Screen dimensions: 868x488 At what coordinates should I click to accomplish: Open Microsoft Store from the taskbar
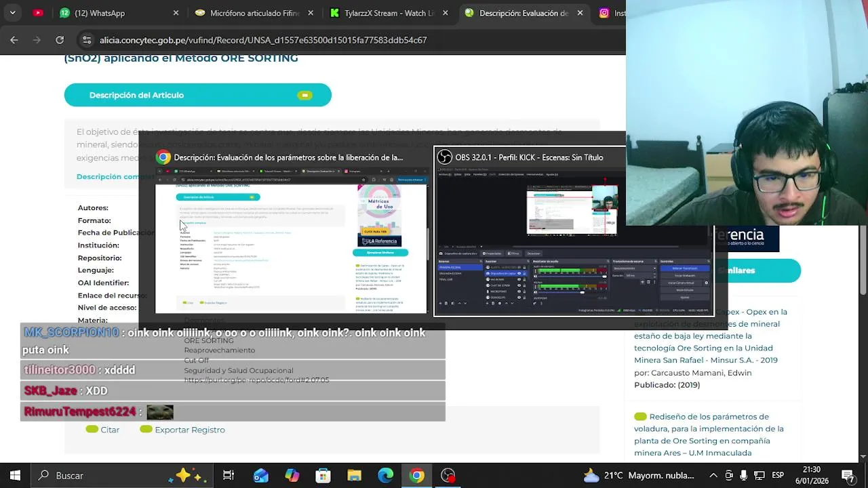coord(323,476)
